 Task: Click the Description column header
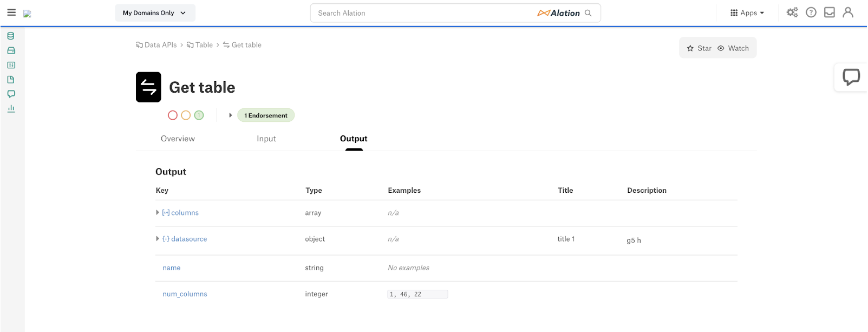pos(647,191)
